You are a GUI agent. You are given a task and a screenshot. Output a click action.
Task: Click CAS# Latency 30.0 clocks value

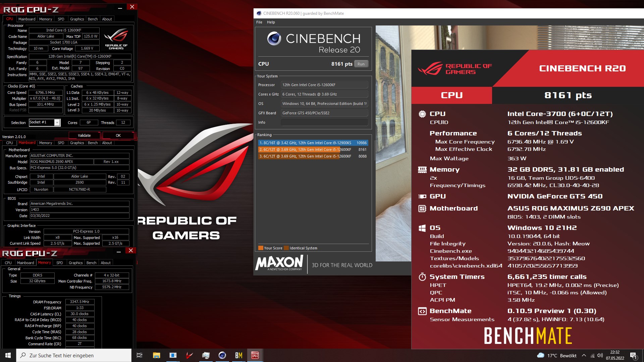click(80, 314)
